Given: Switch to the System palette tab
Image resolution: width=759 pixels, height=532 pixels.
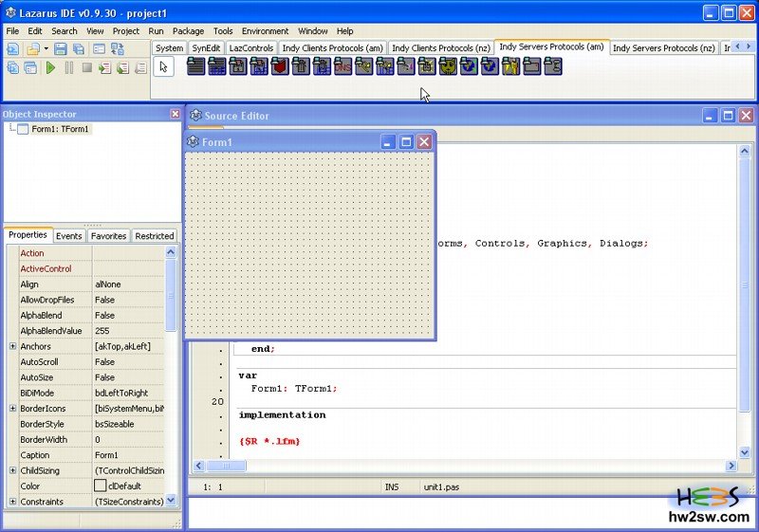Looking at the screenshot, I should click(x=170, y=47).
